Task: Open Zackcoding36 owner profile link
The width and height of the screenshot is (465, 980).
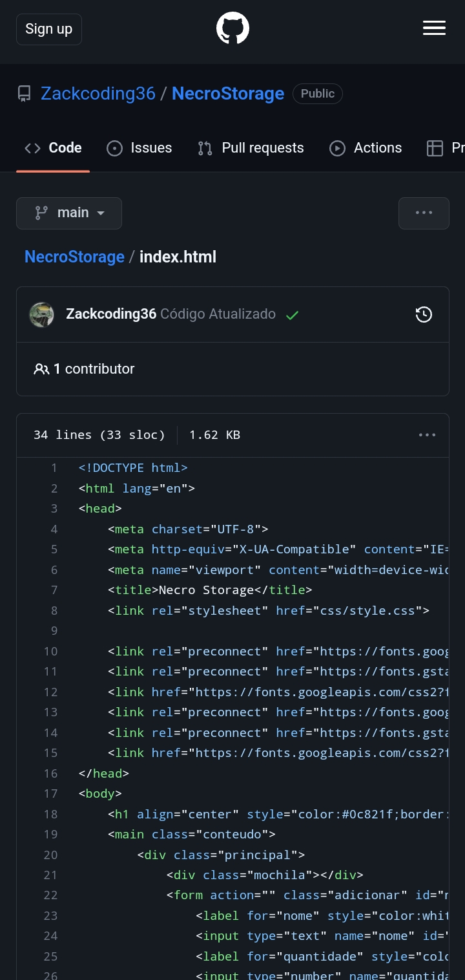Action: (x=98, y=94)
